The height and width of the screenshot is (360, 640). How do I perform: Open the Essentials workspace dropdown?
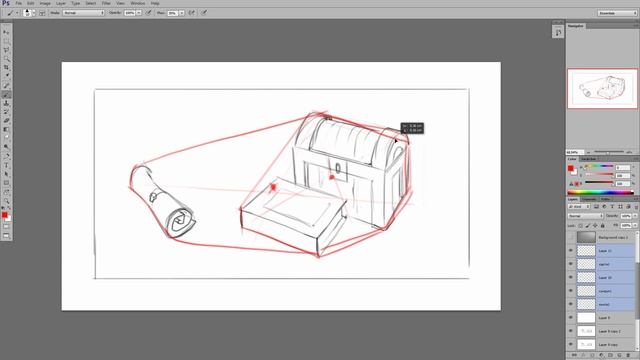click(x=617, y=13)
